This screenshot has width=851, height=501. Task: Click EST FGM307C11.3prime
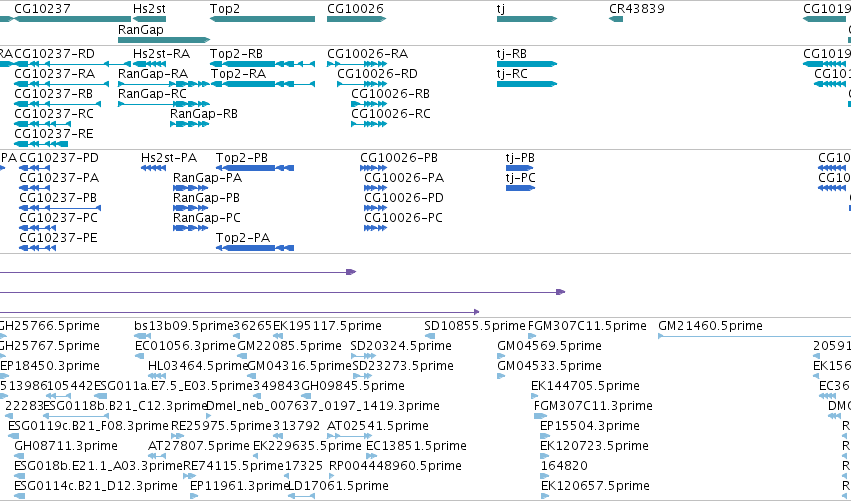[x=593, y=407]
